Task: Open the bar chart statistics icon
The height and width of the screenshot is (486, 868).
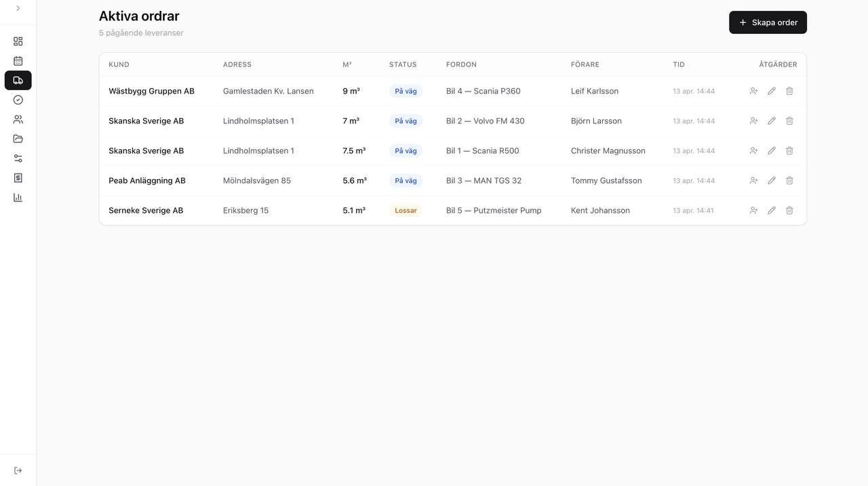Action: 18,197
